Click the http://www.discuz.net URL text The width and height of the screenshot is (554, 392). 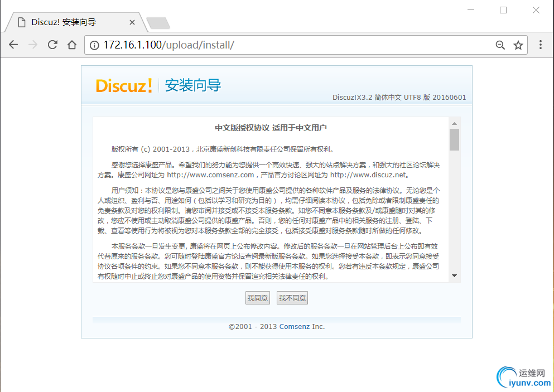[368, 175]
